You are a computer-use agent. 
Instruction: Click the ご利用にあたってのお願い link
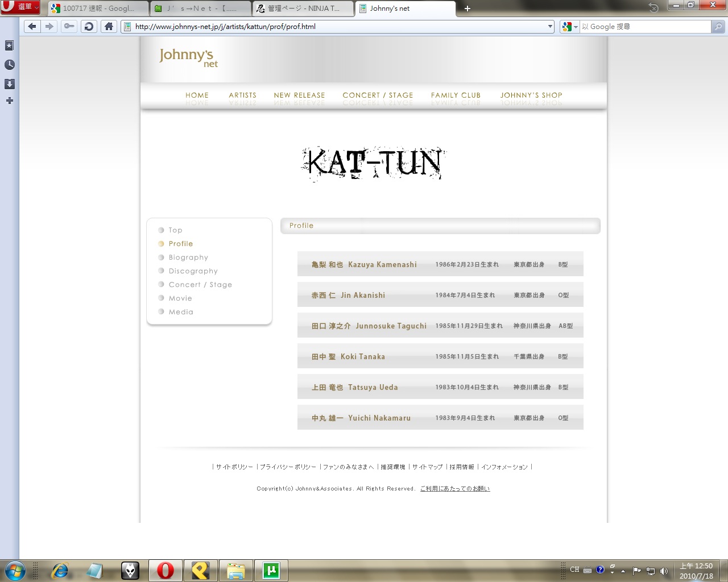455,489
